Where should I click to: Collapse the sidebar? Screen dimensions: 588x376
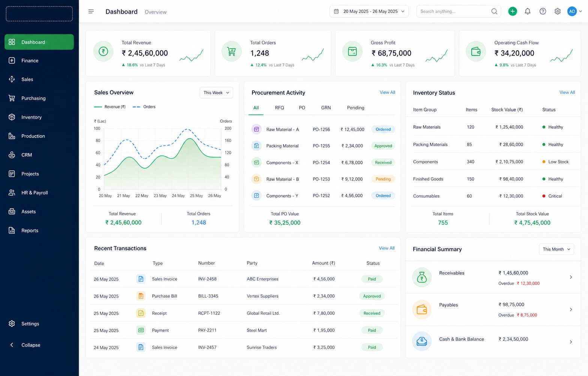(25, 345)
